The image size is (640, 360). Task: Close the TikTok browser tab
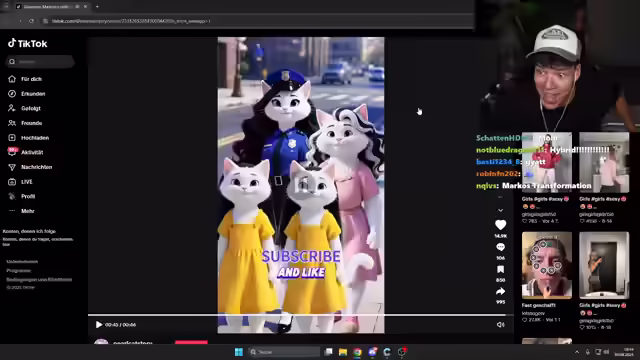(x=85, y=7)
